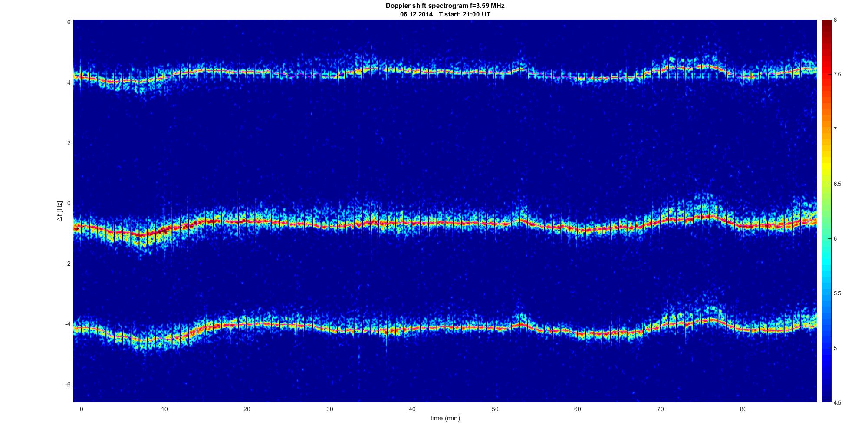Click the colorbar tick label '7.5'
This screenshot has width=868, height=432.
(x=837, y=75)
